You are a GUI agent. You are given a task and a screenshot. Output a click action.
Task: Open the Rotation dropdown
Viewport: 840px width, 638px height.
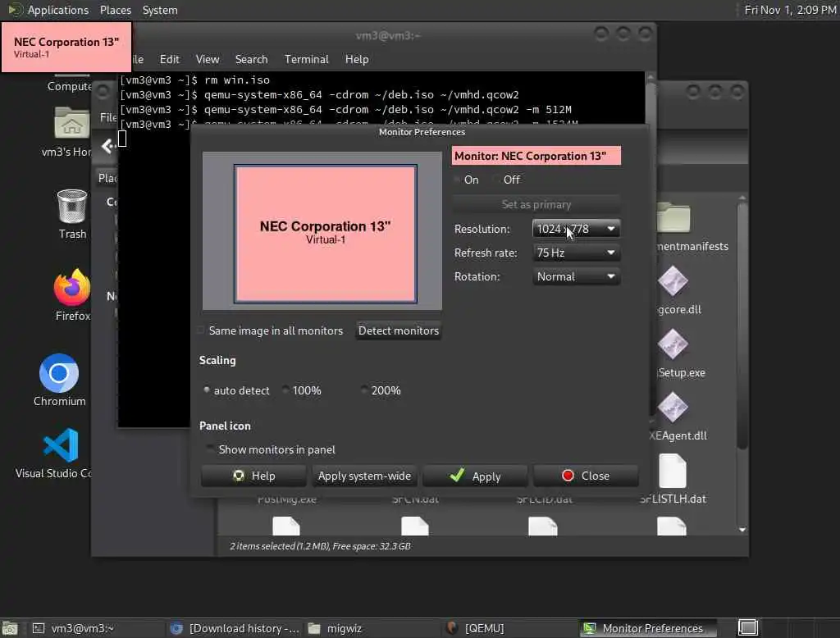pos(576,276)
